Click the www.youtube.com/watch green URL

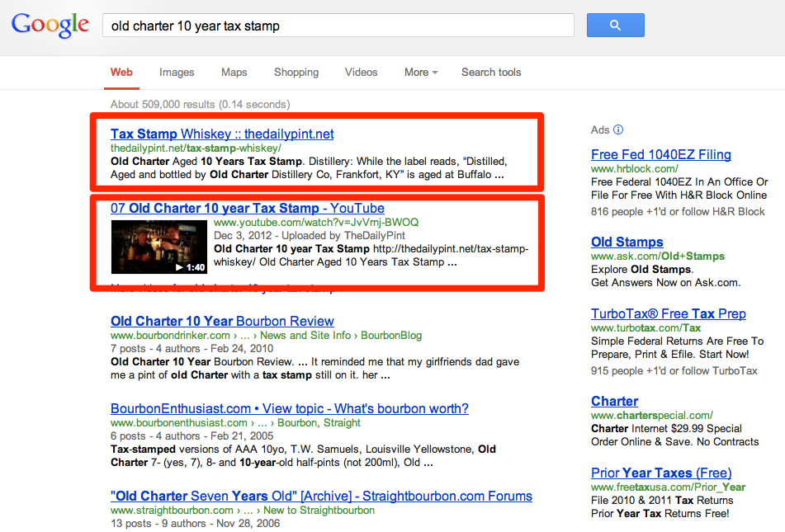tap(316, 222)
